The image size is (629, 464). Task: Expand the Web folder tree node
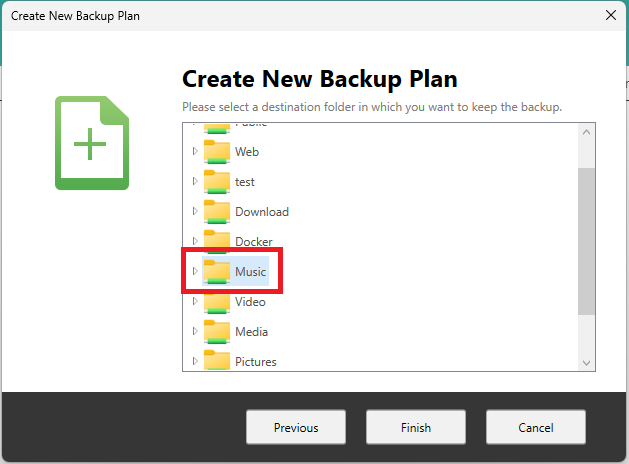click(195, 152)
